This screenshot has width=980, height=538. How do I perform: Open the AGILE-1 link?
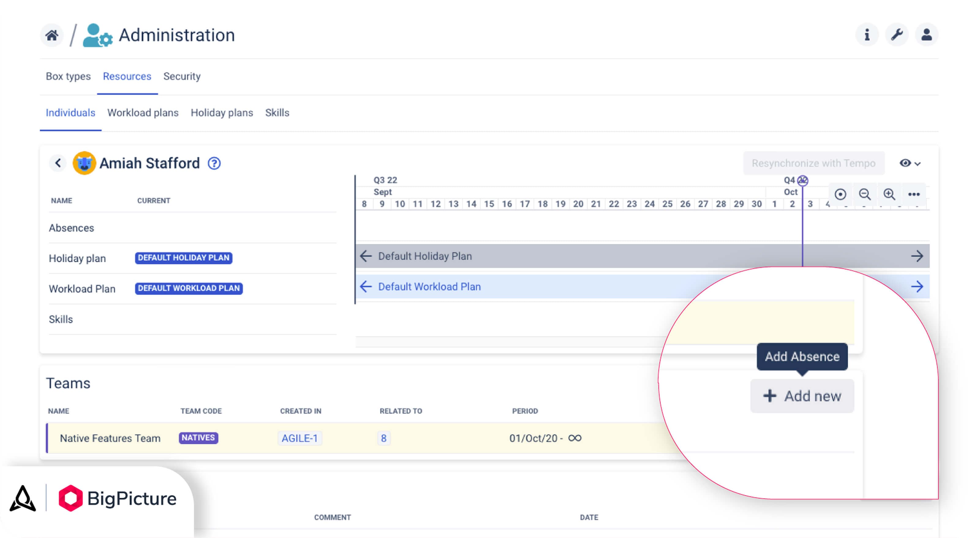(x=300, y=438)
